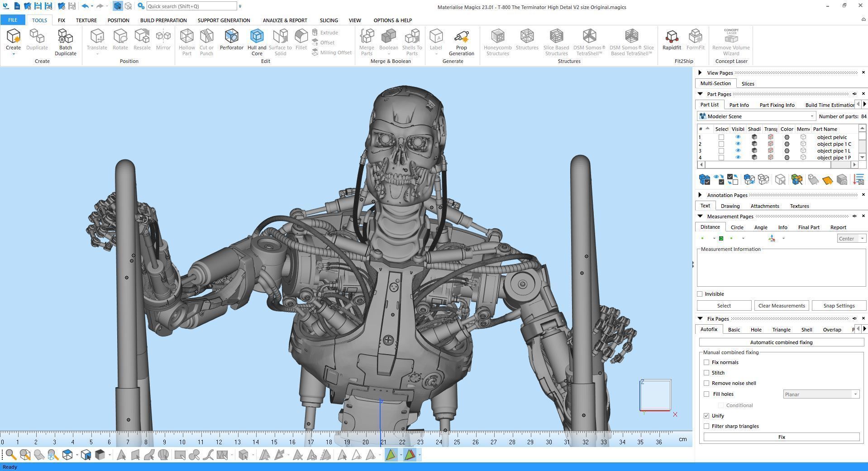Click the orientation cube in viewport
Viewport: 868px width, 471px height.
[655, 395]
